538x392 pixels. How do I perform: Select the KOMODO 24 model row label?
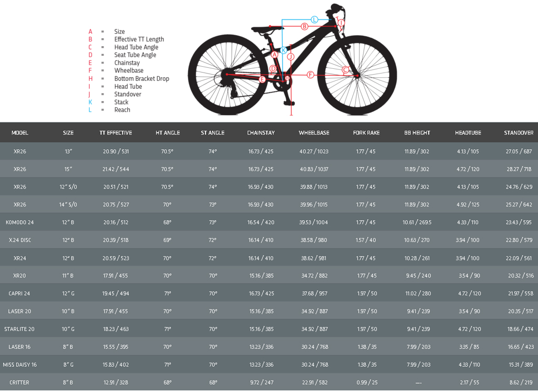click(x=20, y=222)
